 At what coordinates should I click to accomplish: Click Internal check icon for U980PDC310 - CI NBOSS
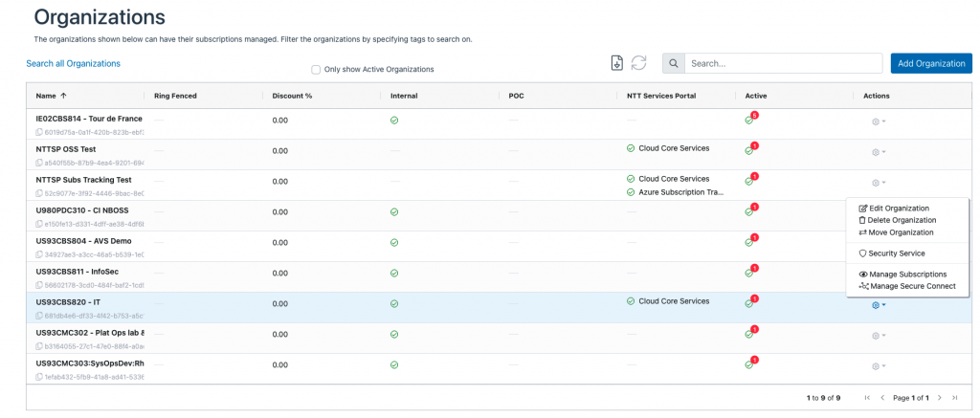[394, 211]
